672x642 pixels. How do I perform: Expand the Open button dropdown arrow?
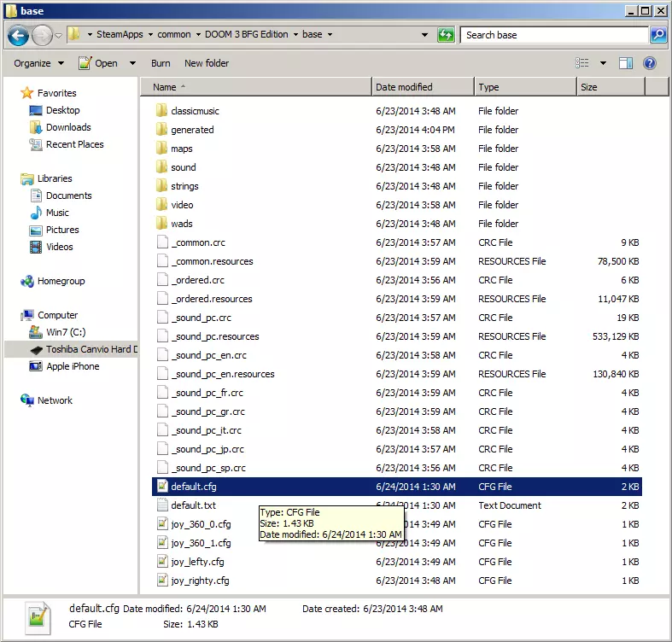click(132, 63)
